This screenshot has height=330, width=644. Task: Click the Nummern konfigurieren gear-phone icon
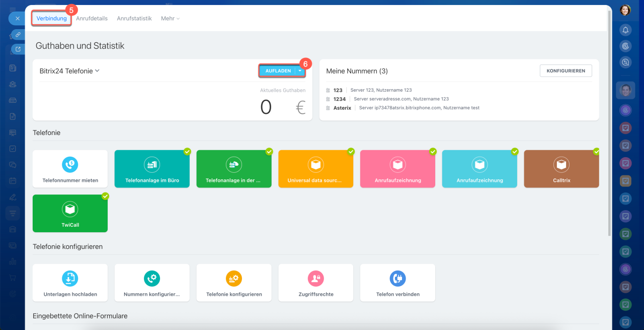tap(151, 278)
